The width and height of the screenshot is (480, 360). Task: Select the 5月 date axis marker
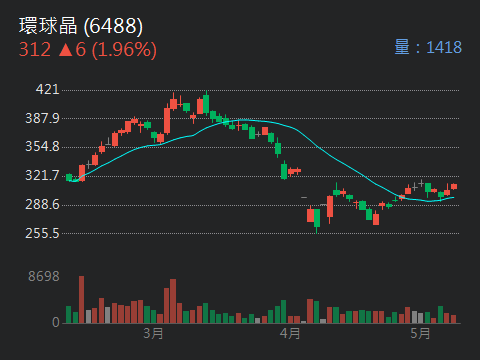pyautogui.click(x=420, y=333)
